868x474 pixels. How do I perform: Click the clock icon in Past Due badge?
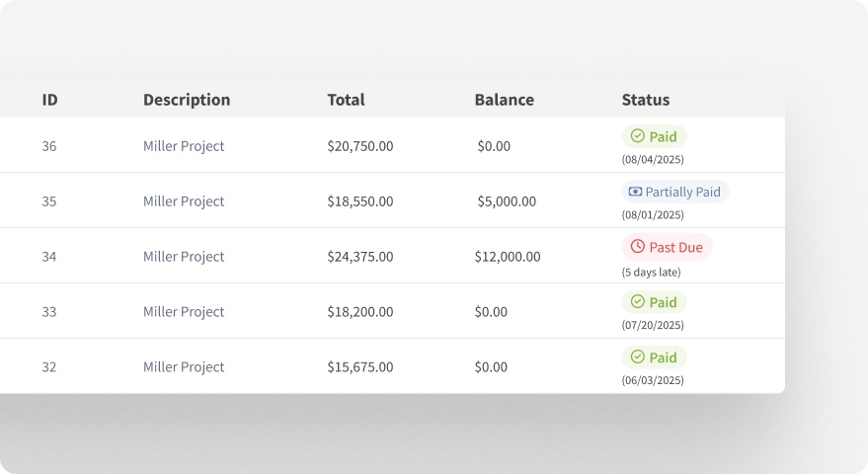[x=637, y=247]
